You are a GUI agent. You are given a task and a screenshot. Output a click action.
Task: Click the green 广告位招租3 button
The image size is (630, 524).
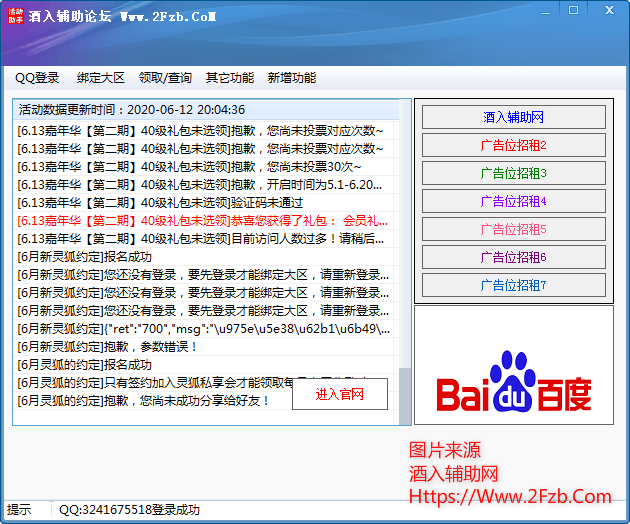tap(513, 174)
